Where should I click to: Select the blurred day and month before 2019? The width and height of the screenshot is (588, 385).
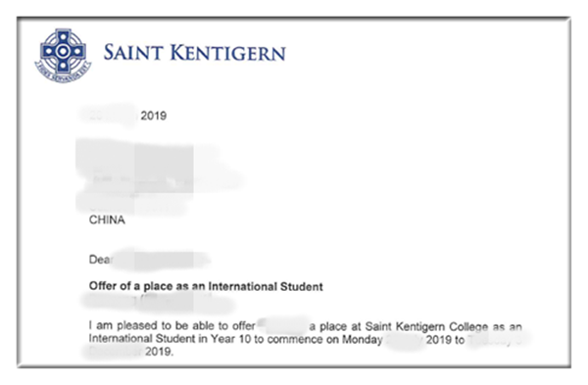coord(110,116)
